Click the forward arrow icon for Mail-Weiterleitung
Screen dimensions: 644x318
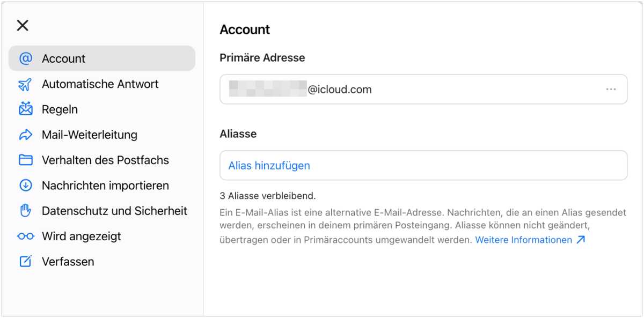point(25,135)
